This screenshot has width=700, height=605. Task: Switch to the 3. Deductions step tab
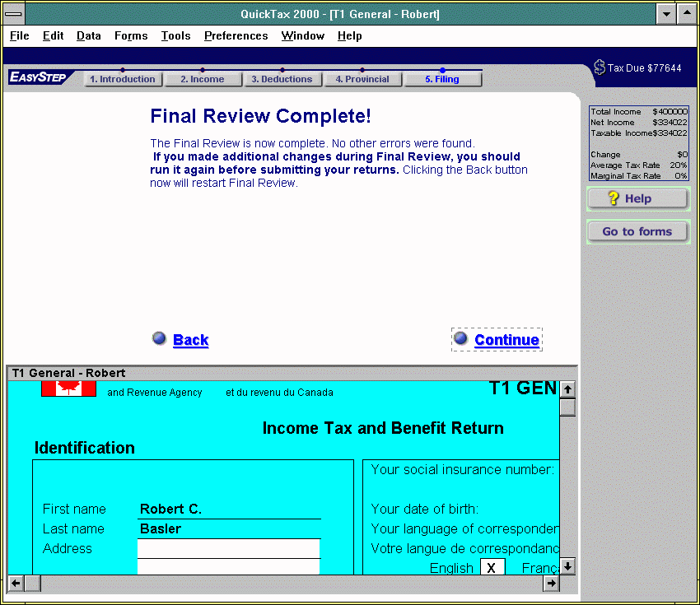[282, 79]
